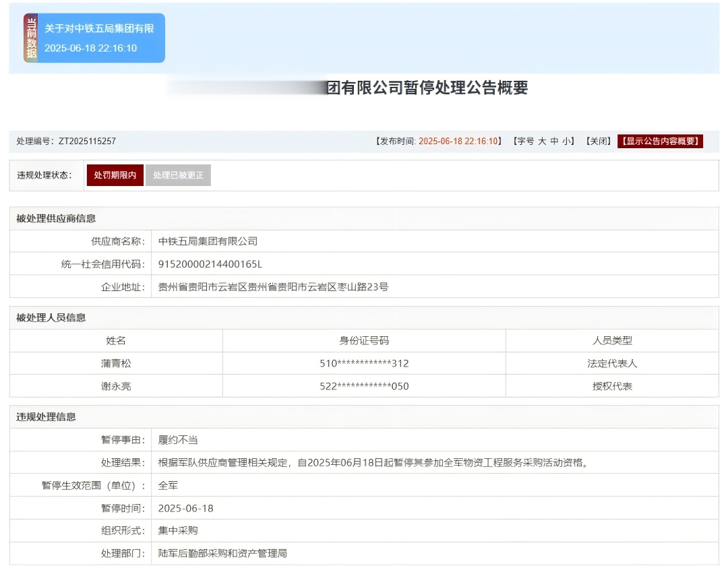Click the 人员类型 column header
Viewport: 728px width, 566px height.
pyautogui.click(x=612, y=340)
